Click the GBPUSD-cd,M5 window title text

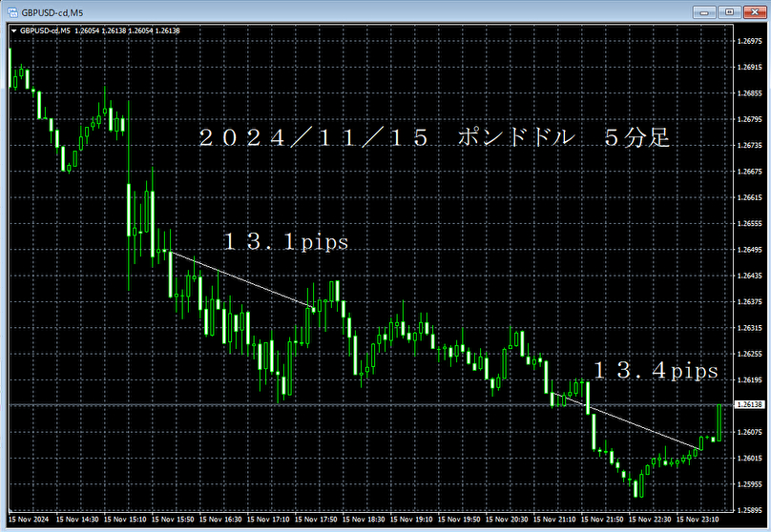point(52,12)
